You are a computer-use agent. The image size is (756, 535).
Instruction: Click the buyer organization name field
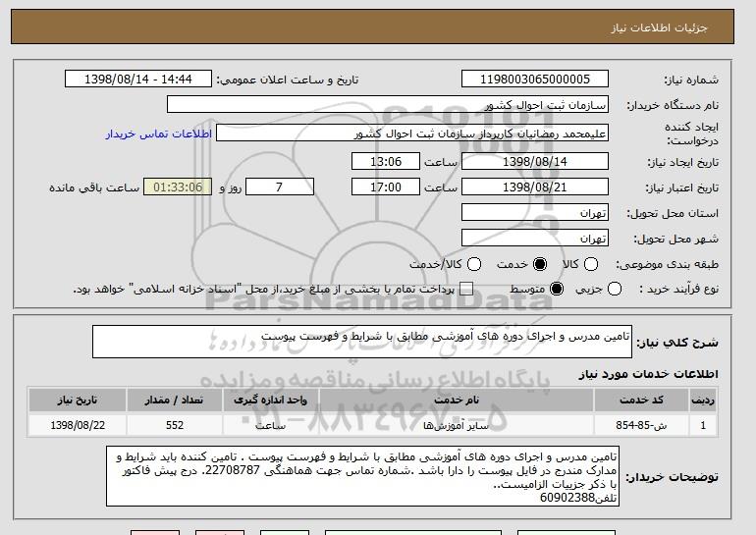coord(388,105)
